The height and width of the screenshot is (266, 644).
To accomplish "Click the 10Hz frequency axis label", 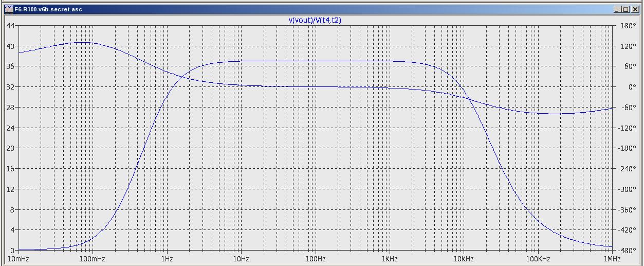I will pyautogui.click(x=241, y=259).
